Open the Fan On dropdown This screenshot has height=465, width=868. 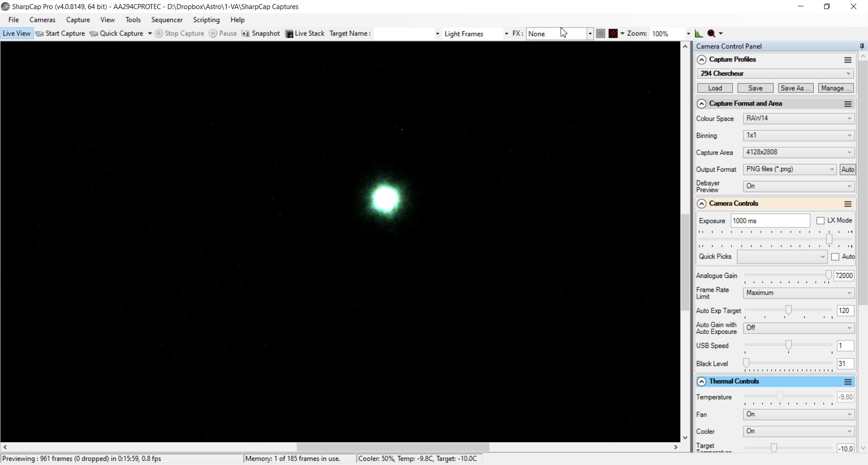coord(799,414)
